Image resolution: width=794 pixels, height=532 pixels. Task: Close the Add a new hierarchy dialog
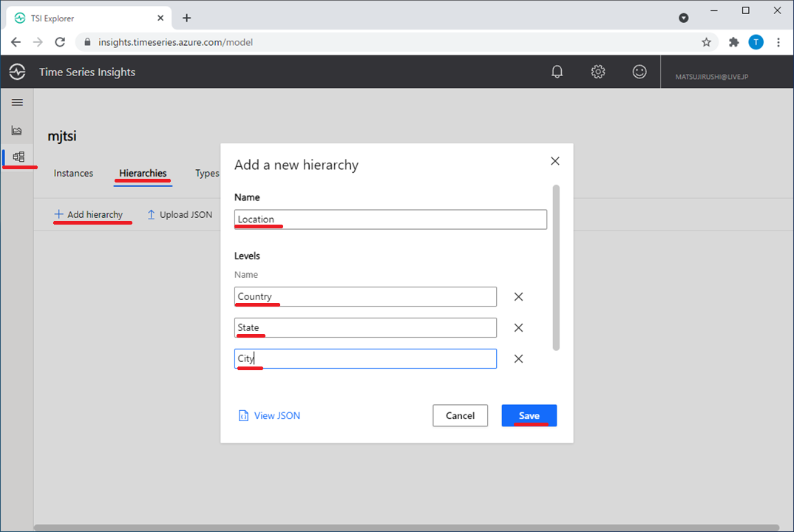[555, 161]
